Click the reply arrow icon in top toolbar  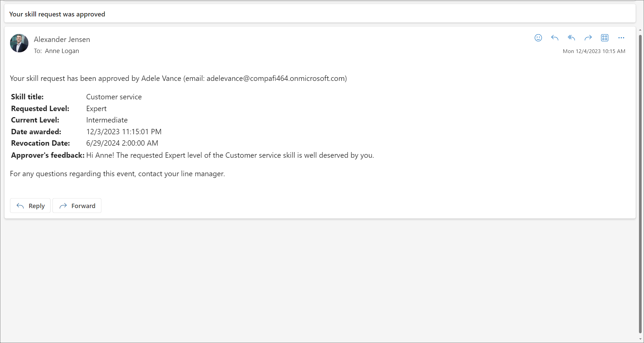[x=554, y=38]
